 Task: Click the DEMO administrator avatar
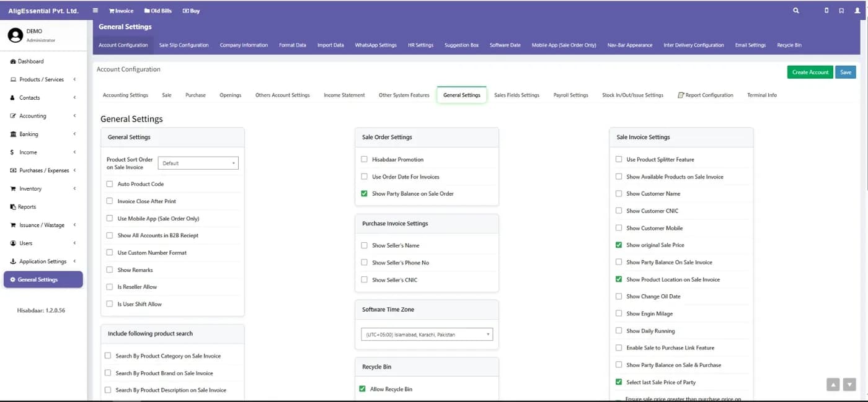(x=15, y=35)
